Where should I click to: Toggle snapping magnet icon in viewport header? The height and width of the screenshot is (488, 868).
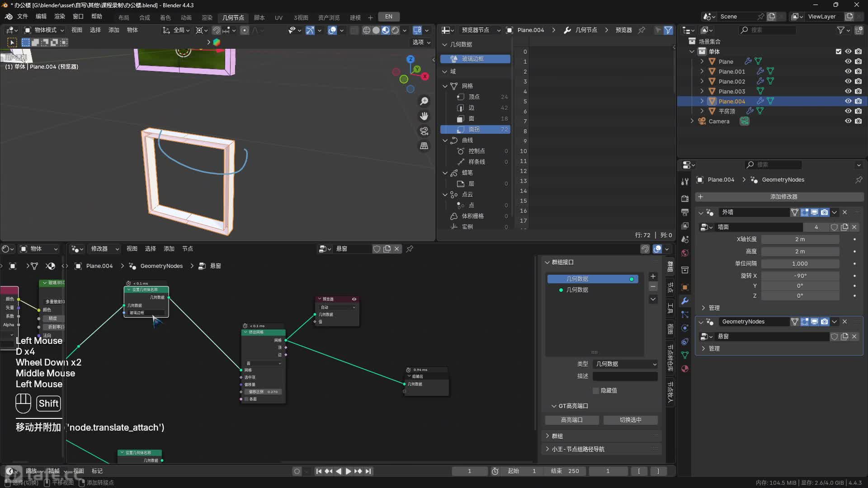(217, 30)
